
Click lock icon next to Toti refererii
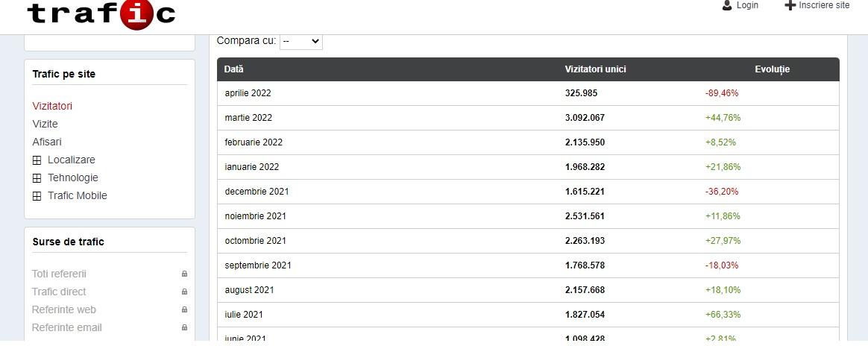(184, 274)
